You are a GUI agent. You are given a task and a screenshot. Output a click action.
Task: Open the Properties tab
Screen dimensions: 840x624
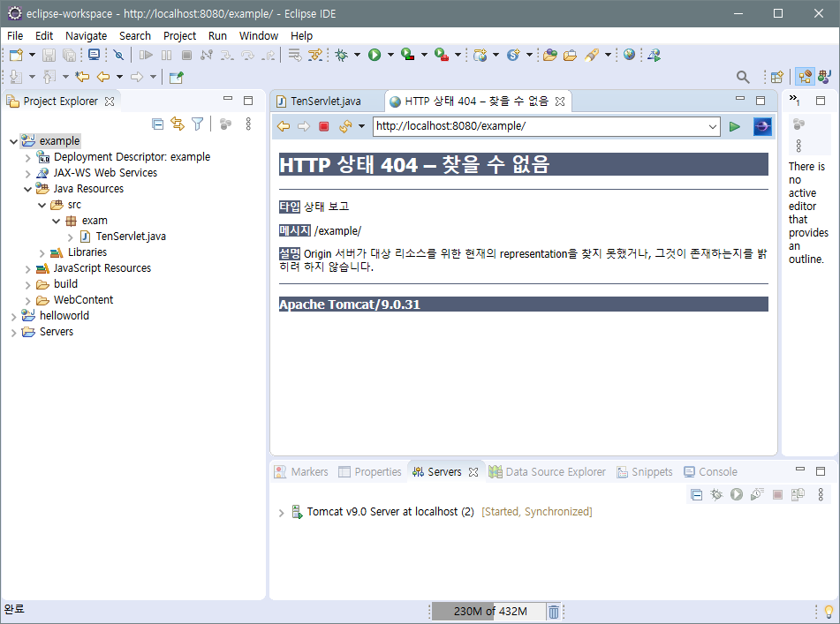click(370, 472)
